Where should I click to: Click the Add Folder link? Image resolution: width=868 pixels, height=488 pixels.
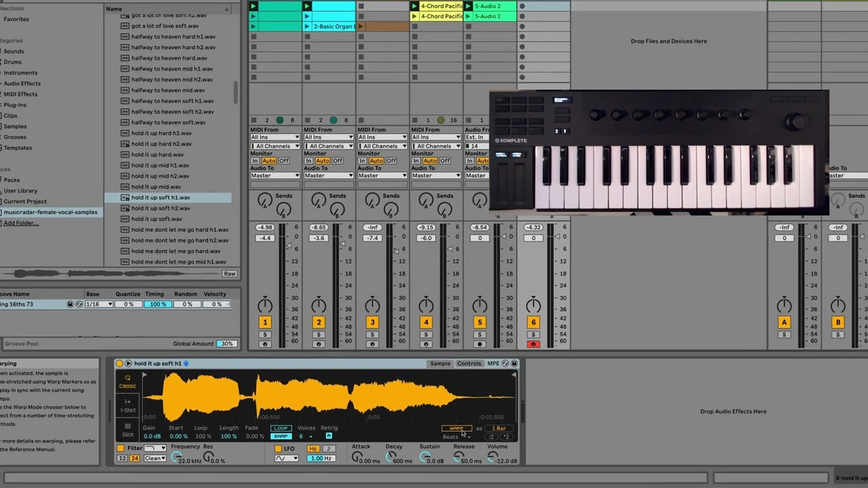tap(21, 223)
